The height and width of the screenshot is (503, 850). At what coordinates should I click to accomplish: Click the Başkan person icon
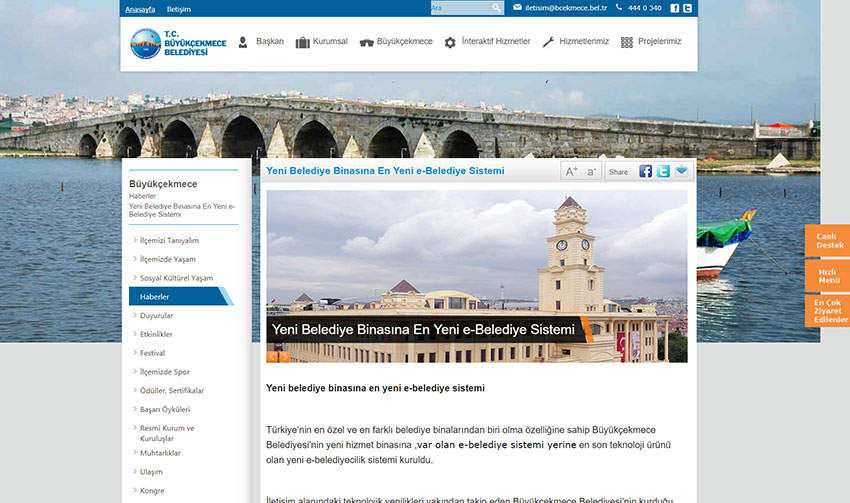coord(243,42)
